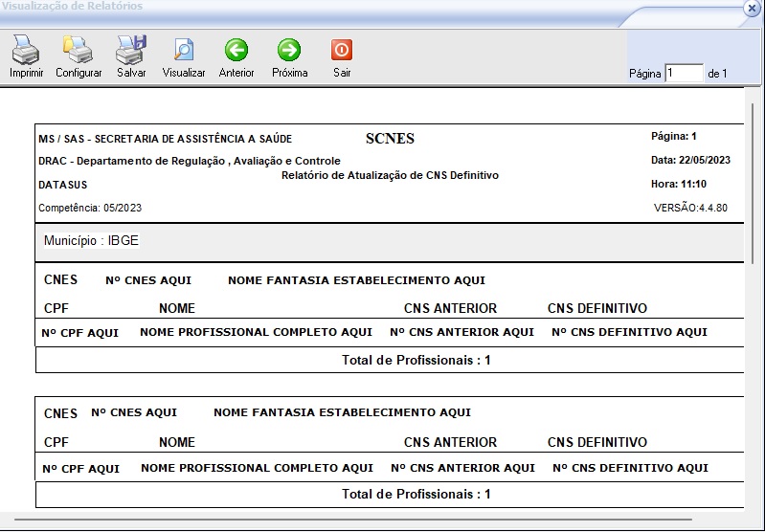The width and height of the screenshot is (765, 532).
Task: Click the report title Relatório de Atualização de CNS Definitivo
Action: click(390, 176)
